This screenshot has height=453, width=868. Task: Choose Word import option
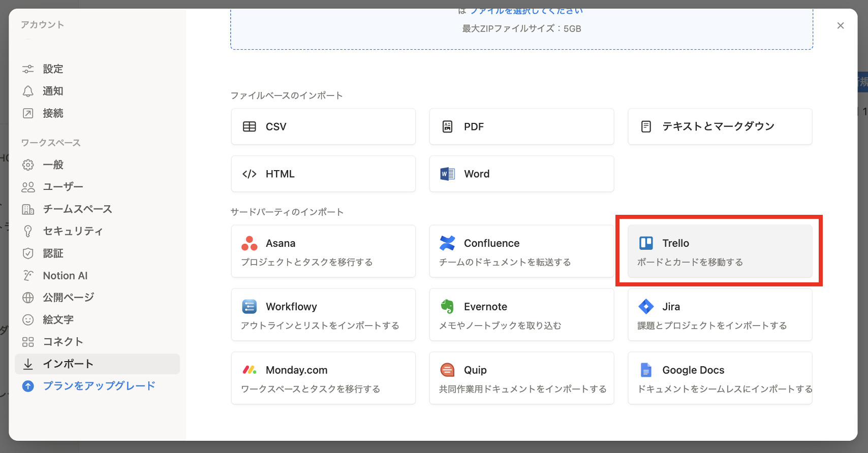point(521,174)
